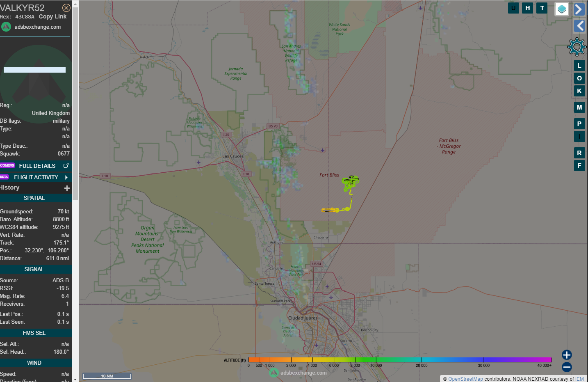Click the Baro. Altitude value 8800 ft
This screenshot has height=382, width=588.
pyautogui.click(x=61, y=220)
